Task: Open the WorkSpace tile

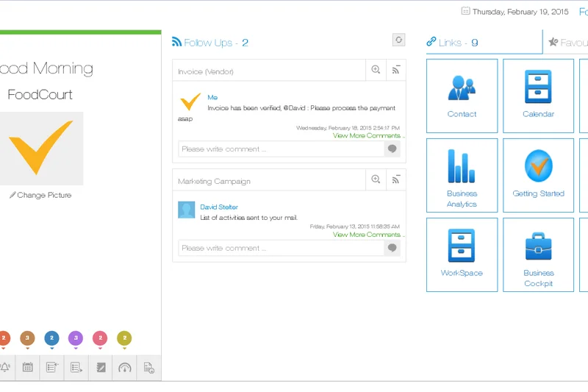Action: coord(462,254)
